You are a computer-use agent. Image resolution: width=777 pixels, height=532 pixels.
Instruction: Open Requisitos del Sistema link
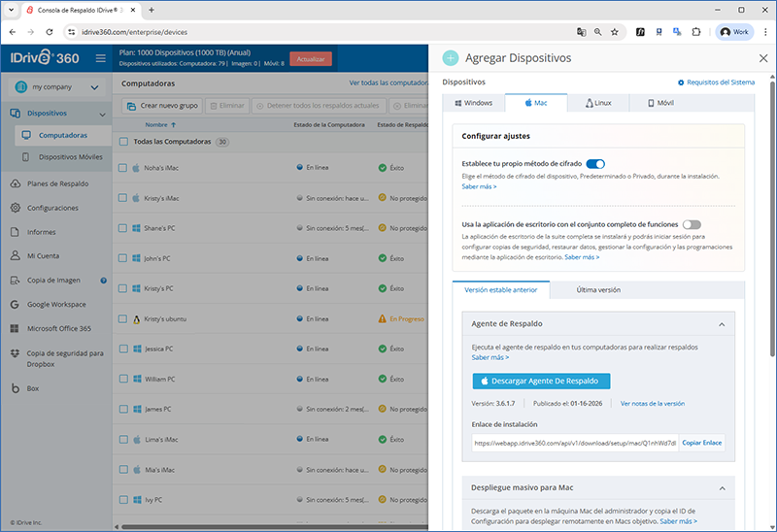click(x=716, y=83)
